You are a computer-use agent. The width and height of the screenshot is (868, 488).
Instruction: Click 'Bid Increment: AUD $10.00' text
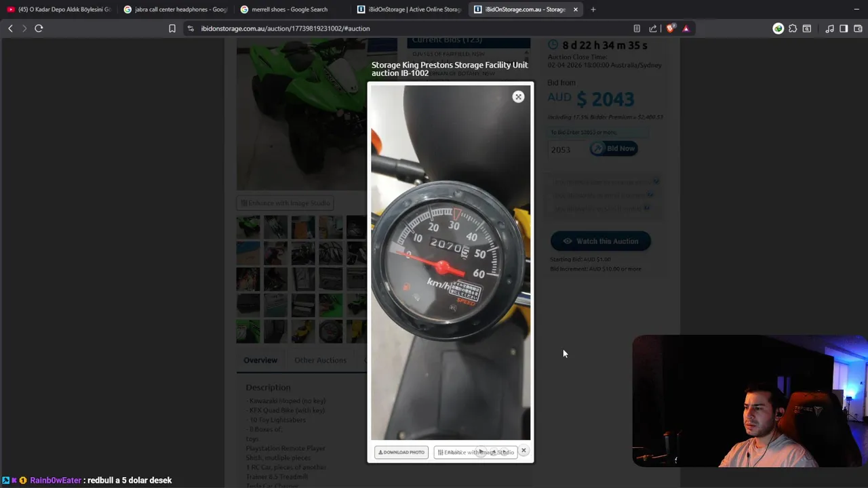point(595,269)
